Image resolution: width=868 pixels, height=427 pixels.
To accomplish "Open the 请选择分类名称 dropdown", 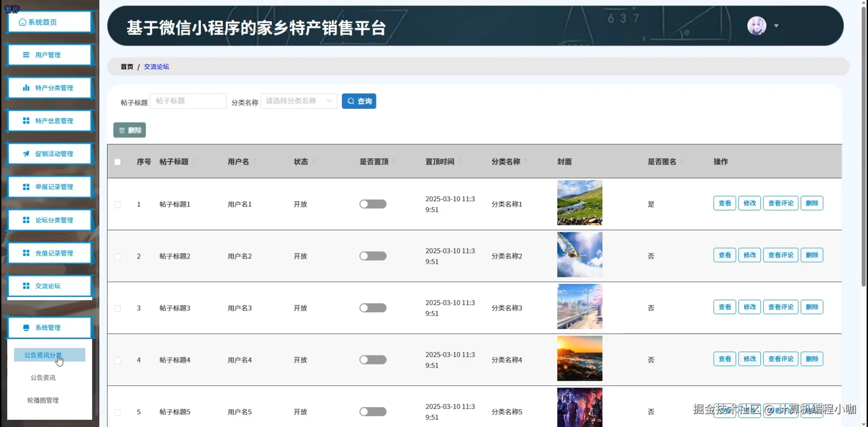I will click(x=298, y=101).
